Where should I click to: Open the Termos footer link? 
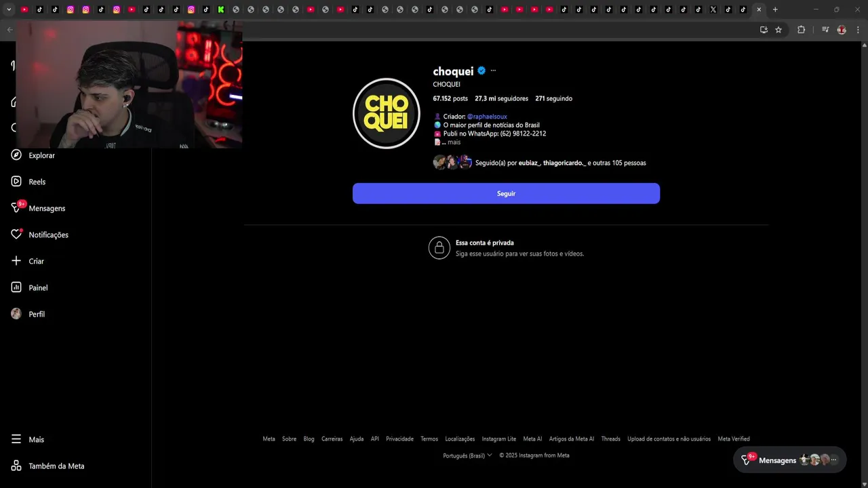point(429,439)
